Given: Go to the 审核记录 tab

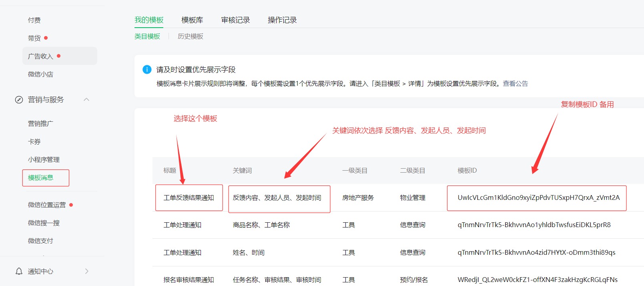Looking at the screenshot, I should 235,20.
